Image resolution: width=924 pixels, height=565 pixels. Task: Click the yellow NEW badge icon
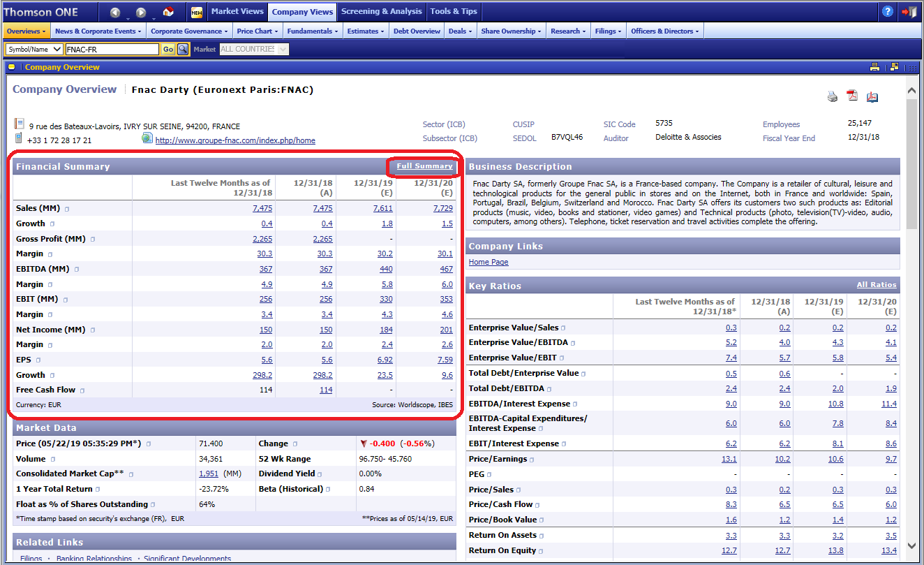coord(196,12)
